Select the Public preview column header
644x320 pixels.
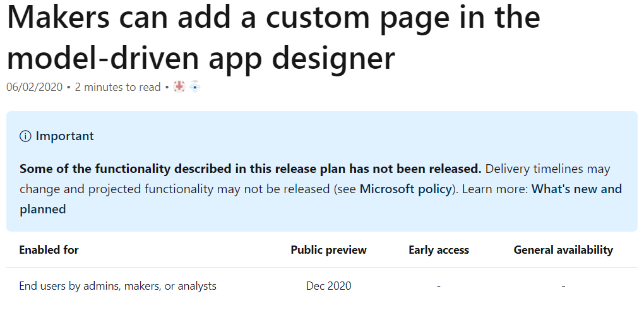[x=328, y=250]
